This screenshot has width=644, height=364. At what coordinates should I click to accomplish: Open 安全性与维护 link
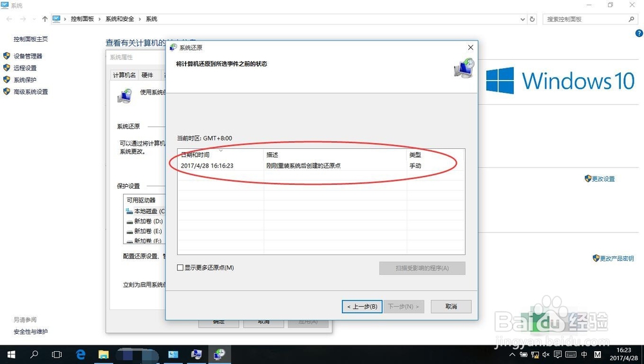(x=30, y=332)
